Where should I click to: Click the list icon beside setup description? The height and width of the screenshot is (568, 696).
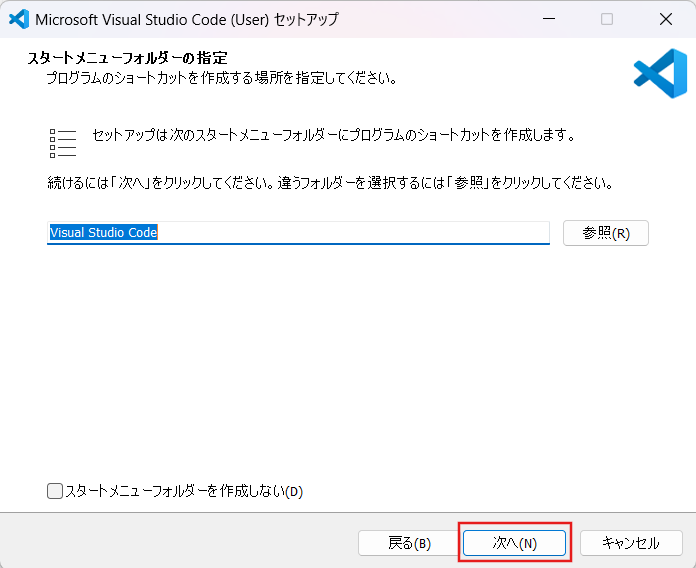[x=63, y=143]
